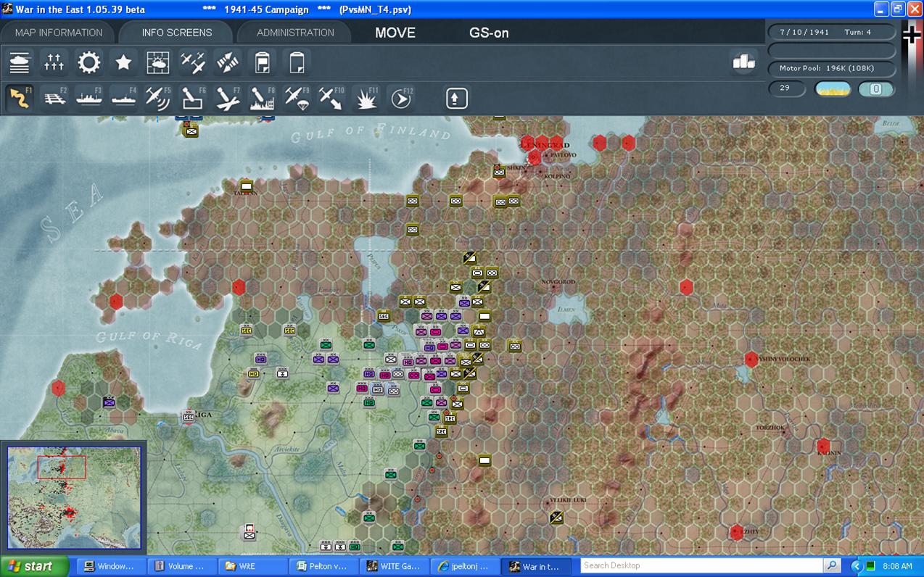Select Bomb Airfield mode F7
Viewport: 924px width, 577px height.
pyautogui.click(x=228, y=98)
